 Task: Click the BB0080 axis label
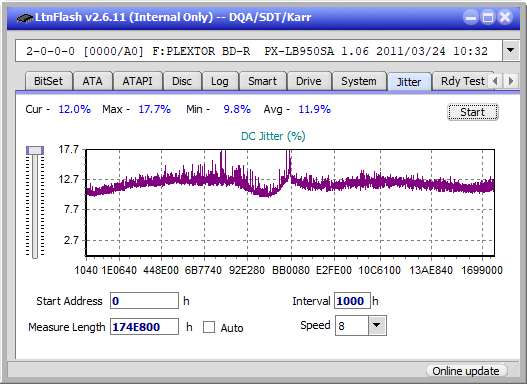(x=291, y=270)
